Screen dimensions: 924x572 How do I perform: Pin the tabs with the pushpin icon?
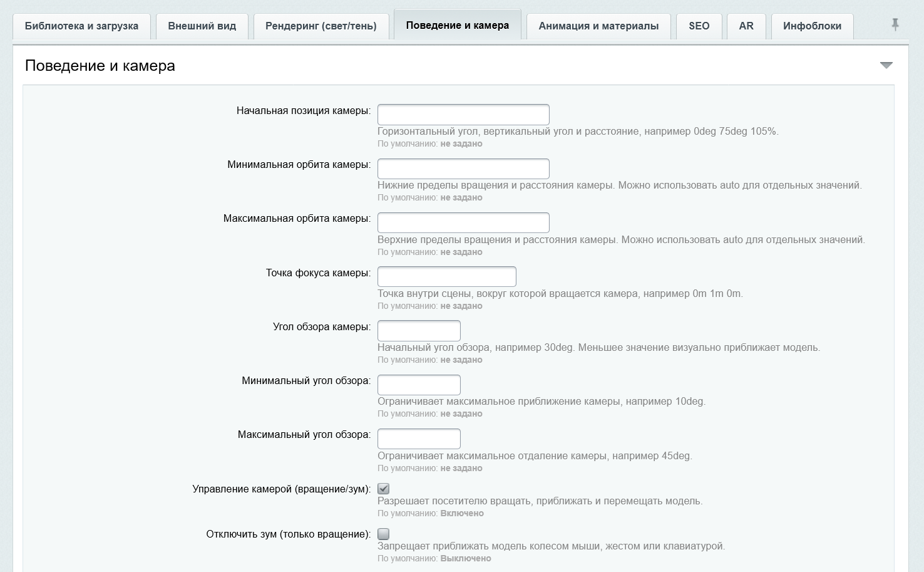tap(895, 24)
